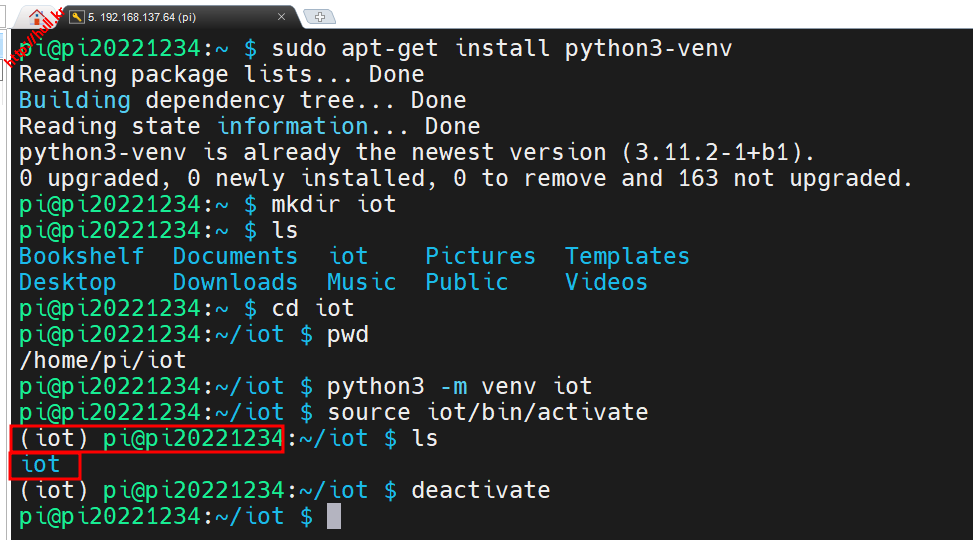Open the Home tab with house icon
Image resolution: width=973 pixels, height=540 pixels.
click(37, 16)
